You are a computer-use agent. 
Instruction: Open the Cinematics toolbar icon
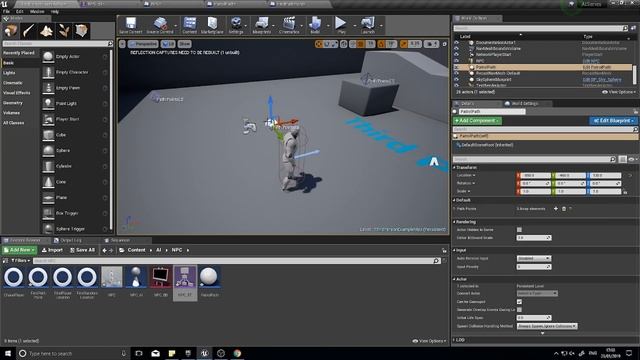point(289,25)
